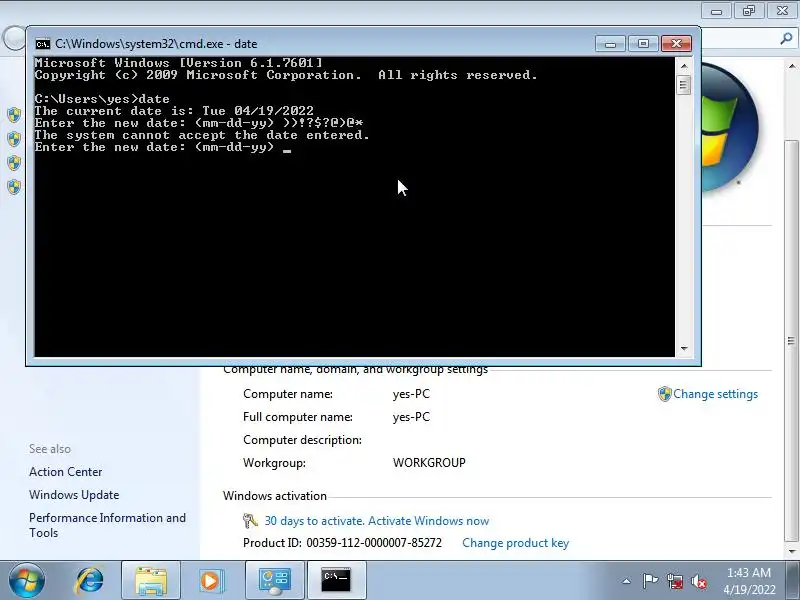800x600 pixels.
Task: Click the keys icon beside activation link
Action: coord(250,521)
